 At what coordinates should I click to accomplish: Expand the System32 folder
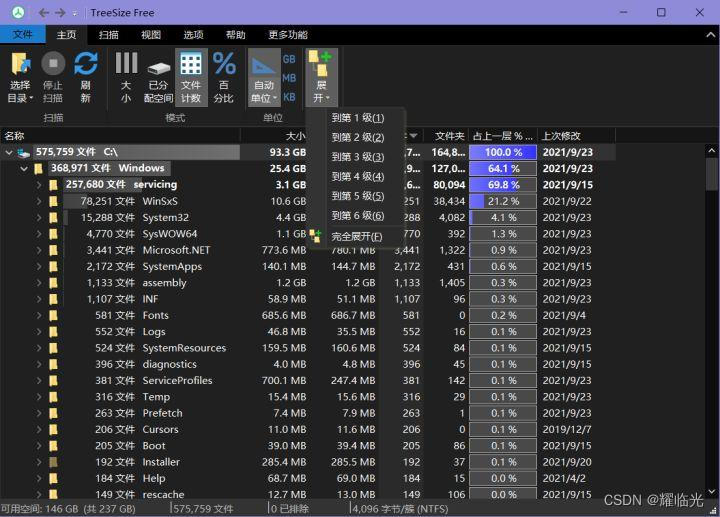click(x=39, y=217)
